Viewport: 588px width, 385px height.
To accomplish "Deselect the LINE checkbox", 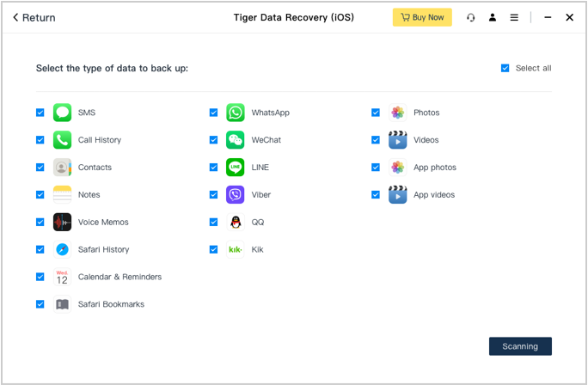I will (x=213, y=168).
